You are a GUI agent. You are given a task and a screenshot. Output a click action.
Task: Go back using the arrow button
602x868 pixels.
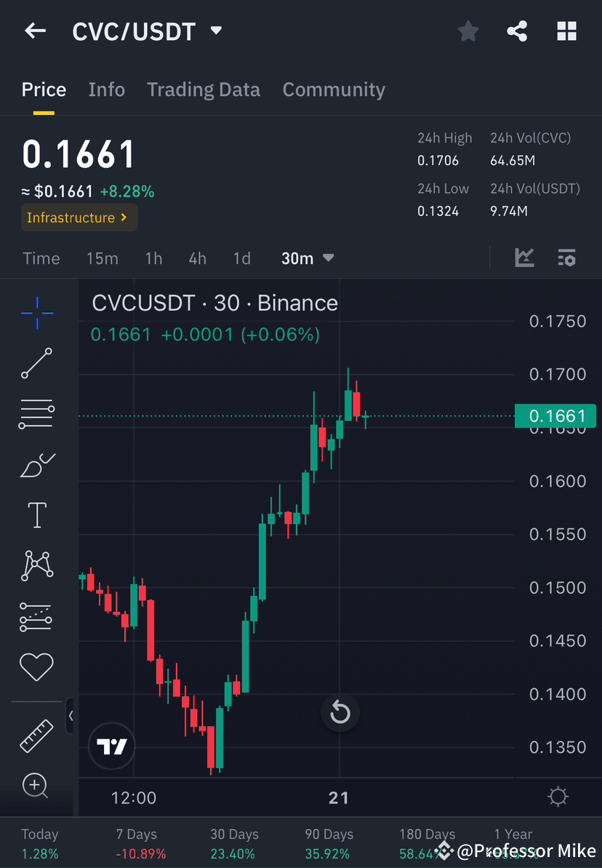35,31
